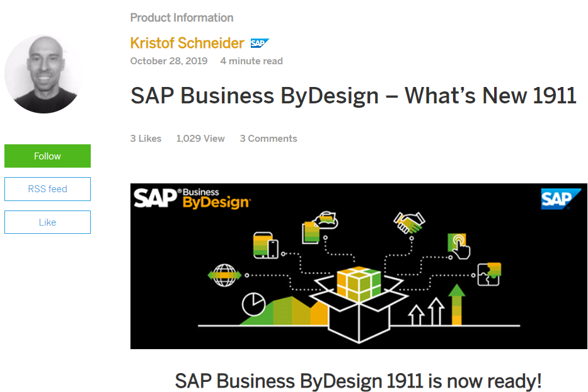
Task: Click the SAP logo in the banner corner
Action: [560, 199]
